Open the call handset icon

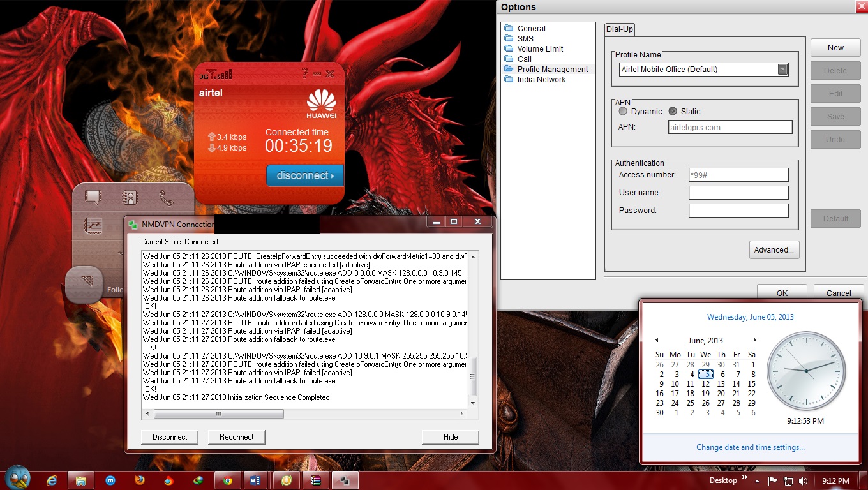(x=167, y=198)
